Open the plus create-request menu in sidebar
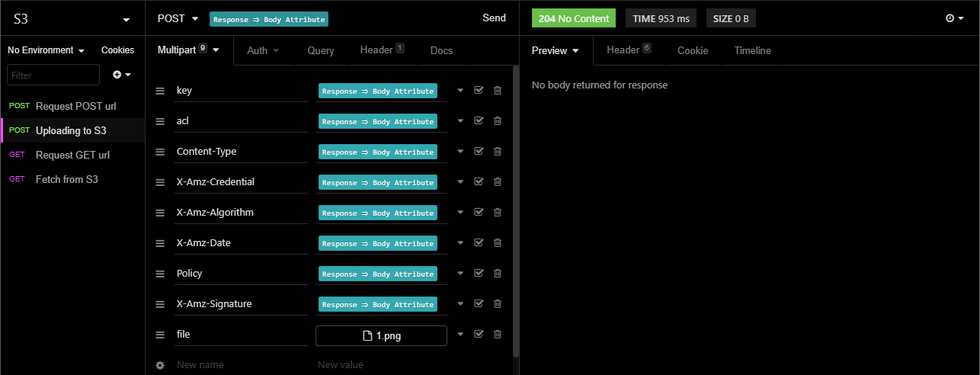Viewport: 980px width, 375px height. [122, 75]
